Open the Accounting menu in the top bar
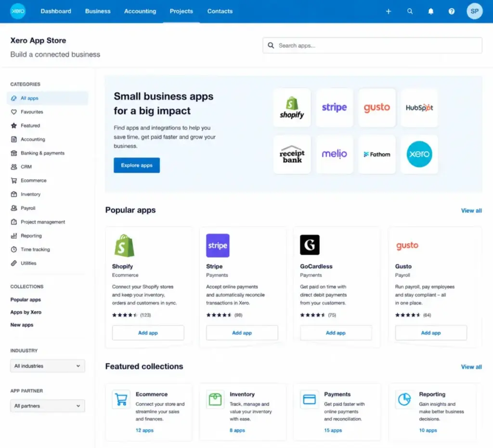Screen dimensions: 493x448 click(x=140, y=12)
